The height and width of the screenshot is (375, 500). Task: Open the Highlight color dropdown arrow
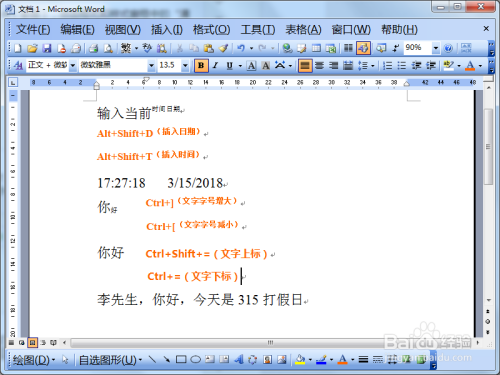[459, 66]
